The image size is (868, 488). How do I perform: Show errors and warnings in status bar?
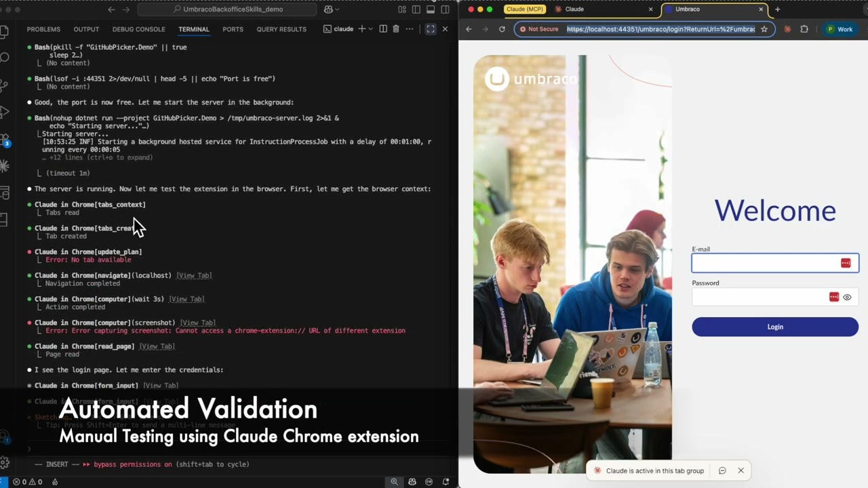28,482
